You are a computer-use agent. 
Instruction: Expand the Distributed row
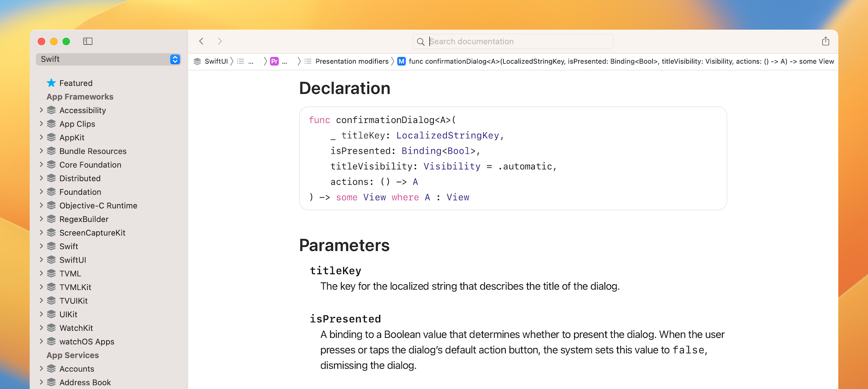click(41, 178)
